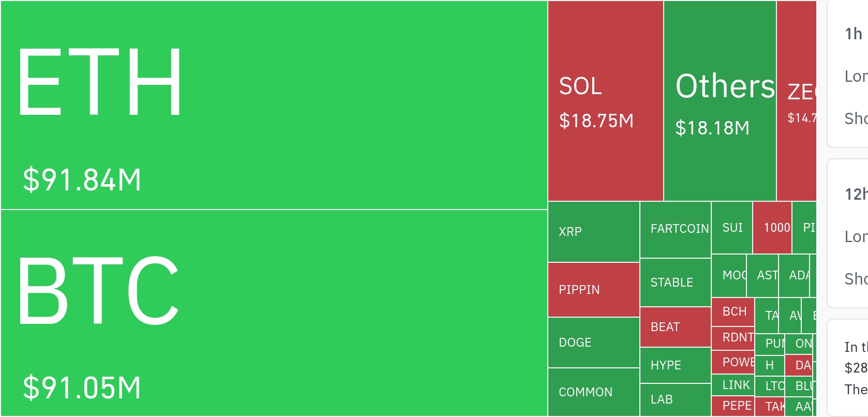Click the ETH liquidation tile
868x417 pixels.
pos(274,105)
